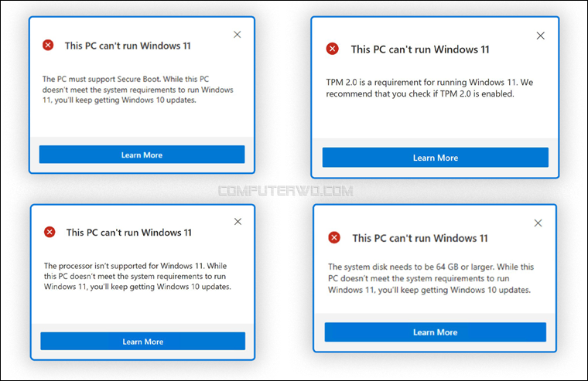Click the system disk 64 GB message text
Screen dimensions: 588x381
(x=431, y=278)
